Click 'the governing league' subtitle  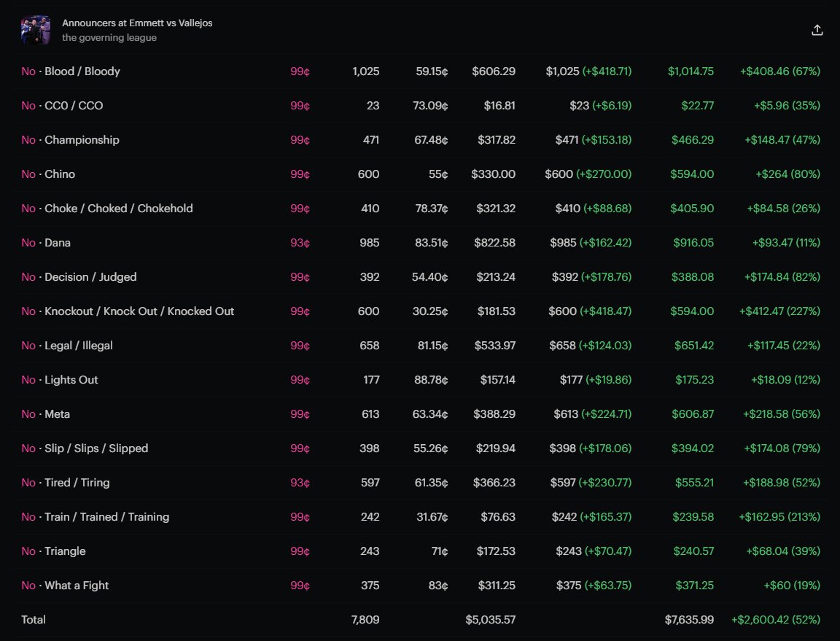click(x=109, y=37)
